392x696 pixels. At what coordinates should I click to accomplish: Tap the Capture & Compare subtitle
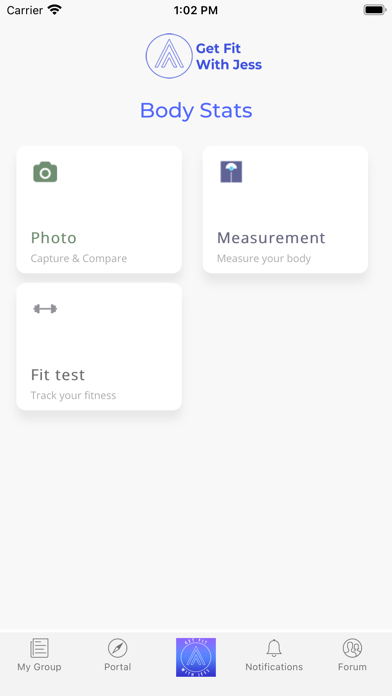click(x=79, y=258)
